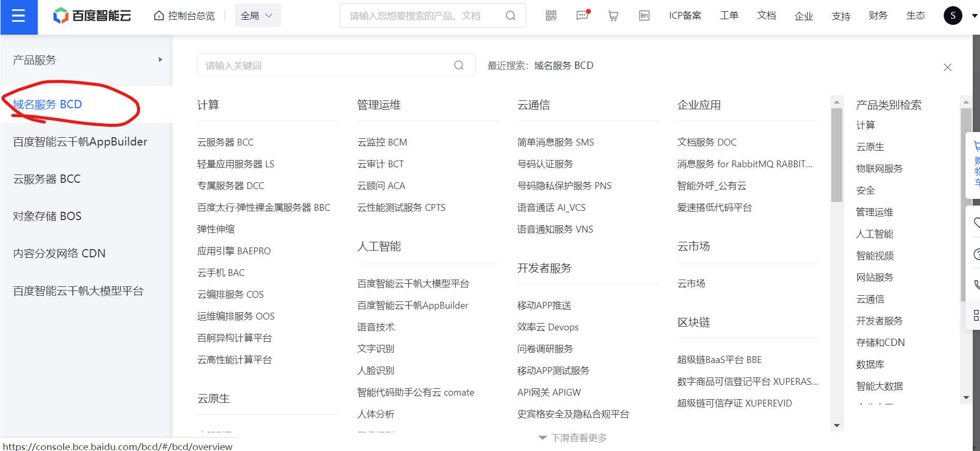Open 域名服务 BCD in sidebar
The height and width of the screenshot is (451, 980).
[x=48, y=105]
